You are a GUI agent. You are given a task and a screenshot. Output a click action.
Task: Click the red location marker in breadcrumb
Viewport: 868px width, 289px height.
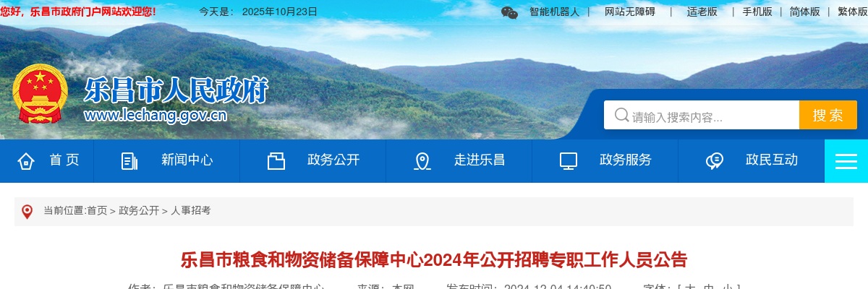27,211
